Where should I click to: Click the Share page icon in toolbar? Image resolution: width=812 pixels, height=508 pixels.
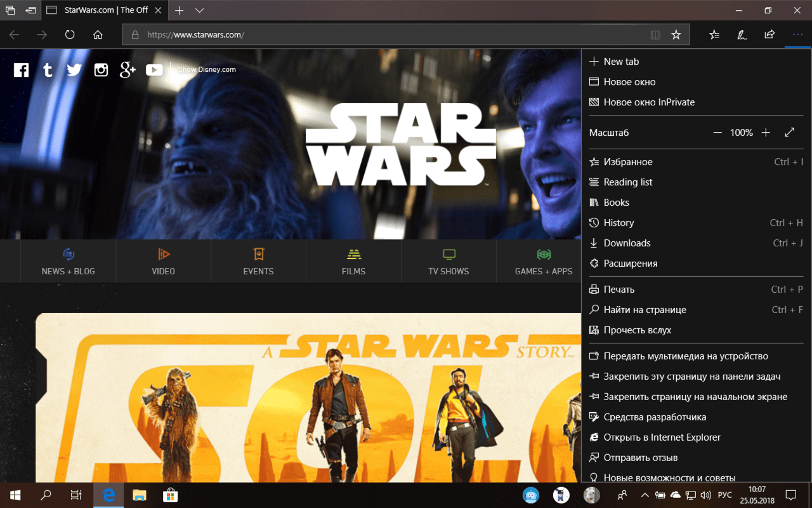[769, 35]
